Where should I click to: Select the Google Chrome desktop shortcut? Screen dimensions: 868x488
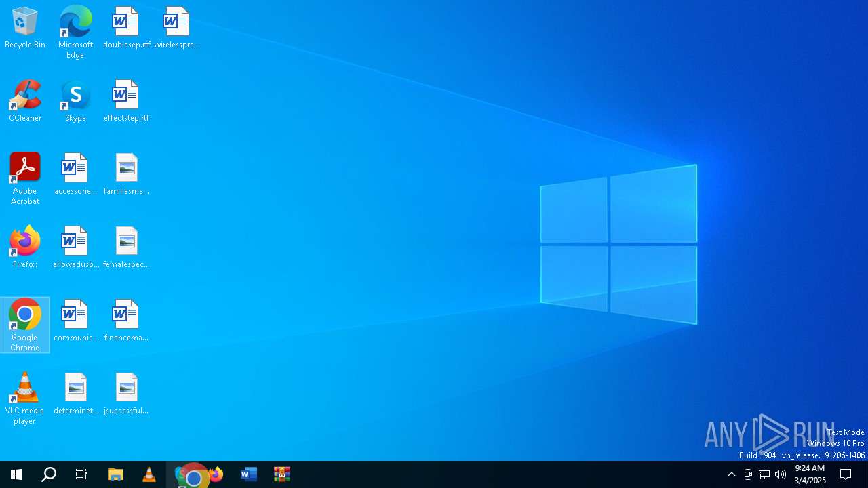coord(25,325)
